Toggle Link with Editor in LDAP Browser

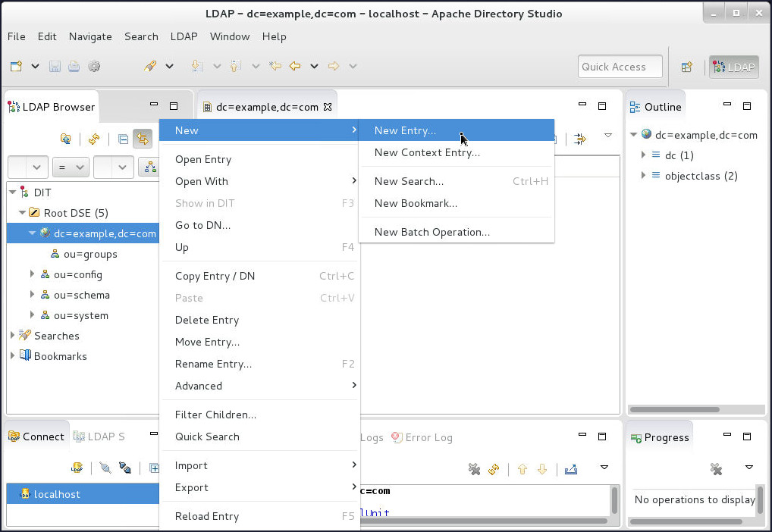tap(143, 139)
